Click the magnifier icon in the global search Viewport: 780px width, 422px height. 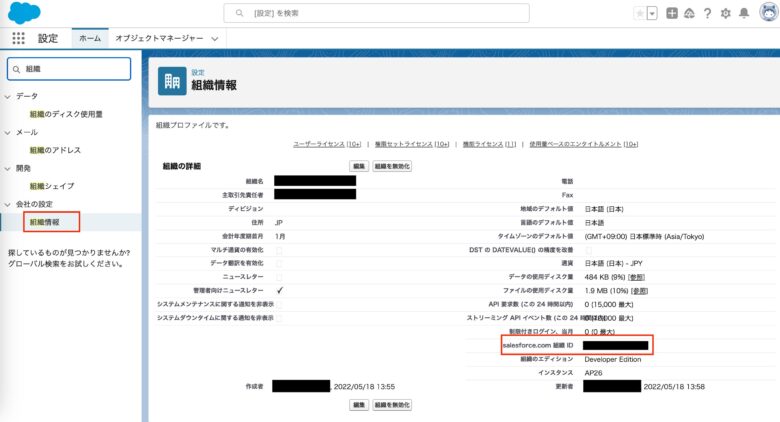tap(239, 13)
